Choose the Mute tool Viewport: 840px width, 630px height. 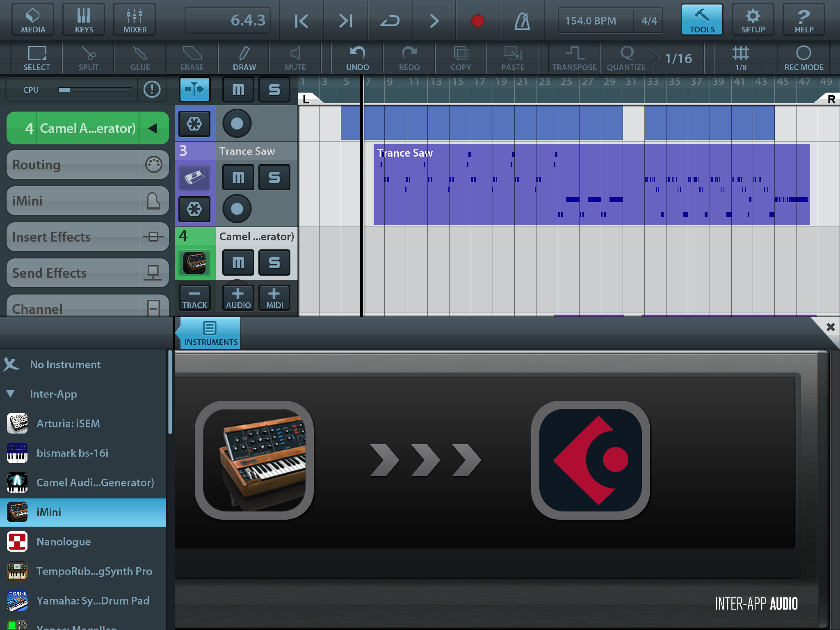point(295,58)
